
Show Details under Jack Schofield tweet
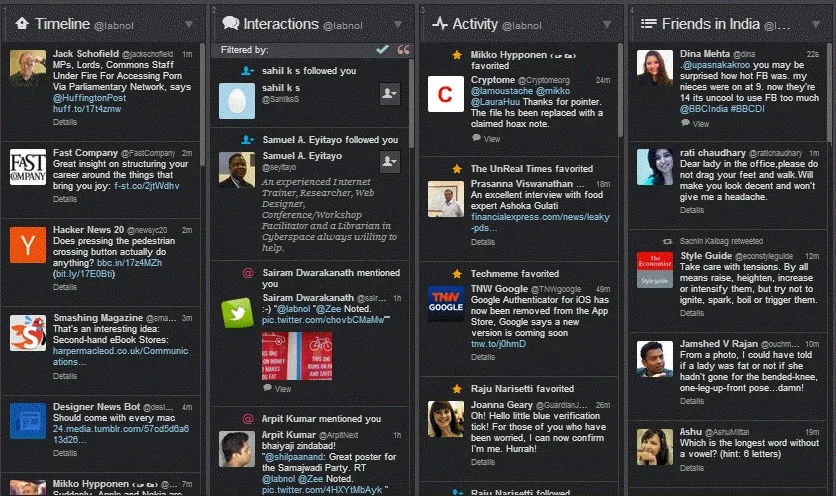click(x=65, y=122)
